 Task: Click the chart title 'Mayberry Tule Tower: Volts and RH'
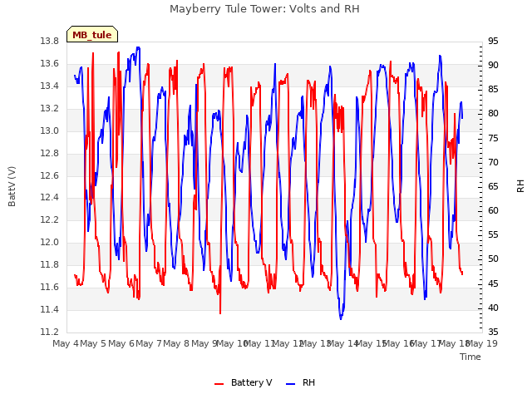click(264, 9)
